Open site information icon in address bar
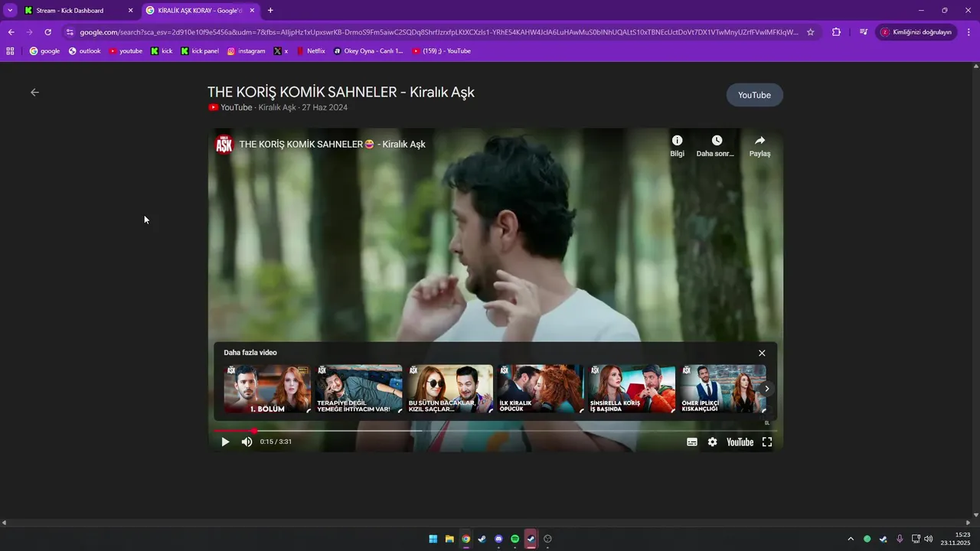The image size is (980, 551). click(x=70, y=32)
